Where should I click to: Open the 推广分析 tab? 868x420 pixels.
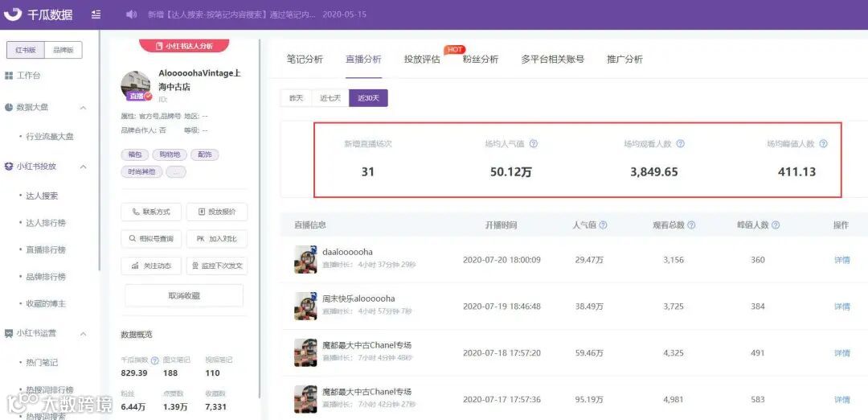point(625,60)
